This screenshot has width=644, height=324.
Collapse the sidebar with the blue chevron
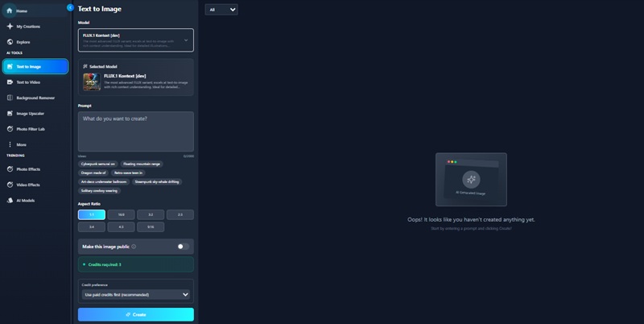click(x=70, y=7)
